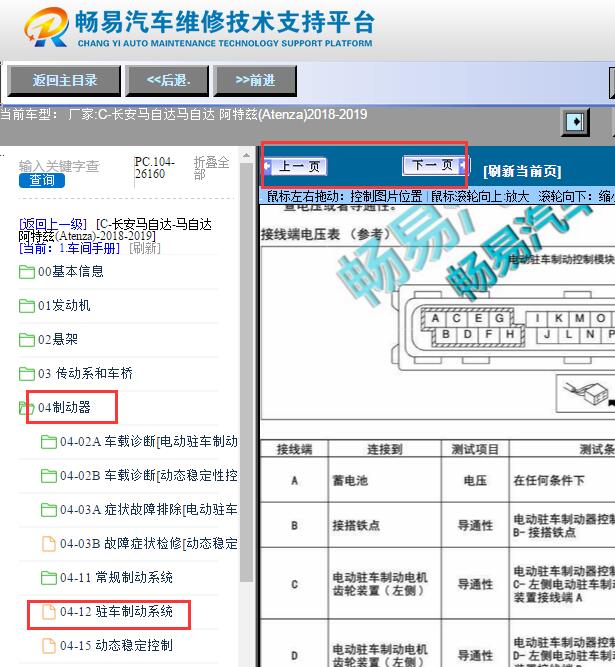Click folder icon beside 00基本信息

(27, 272)
